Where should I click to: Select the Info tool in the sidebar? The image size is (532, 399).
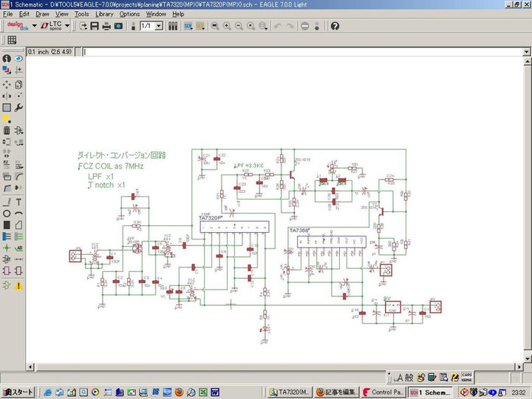[7, 58]
